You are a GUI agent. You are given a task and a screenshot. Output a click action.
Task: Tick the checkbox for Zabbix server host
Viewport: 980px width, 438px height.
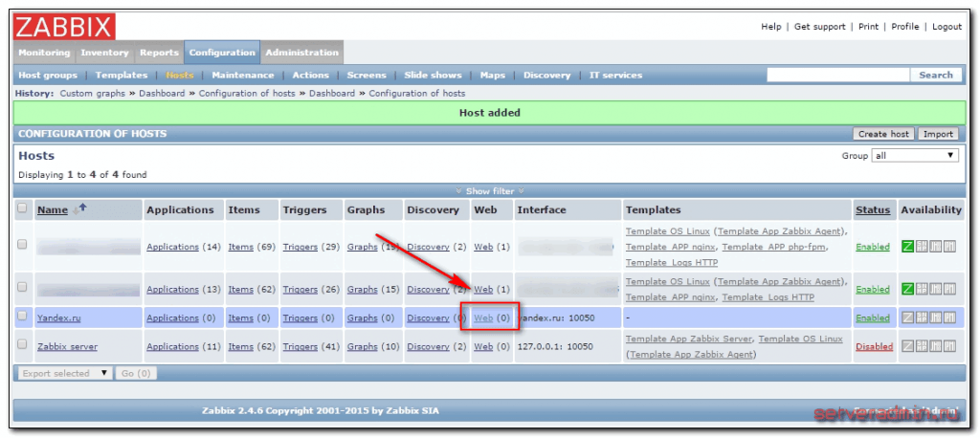(x=22, y=346)
